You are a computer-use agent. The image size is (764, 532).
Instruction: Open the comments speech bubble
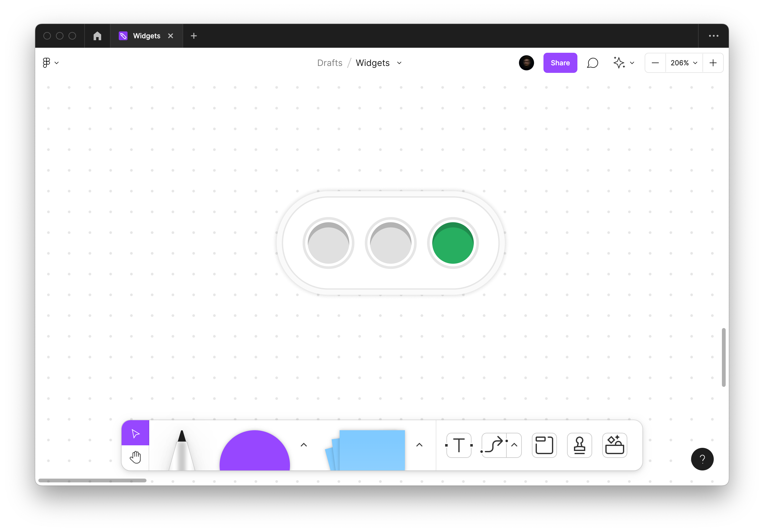click(x=592, y=63)
